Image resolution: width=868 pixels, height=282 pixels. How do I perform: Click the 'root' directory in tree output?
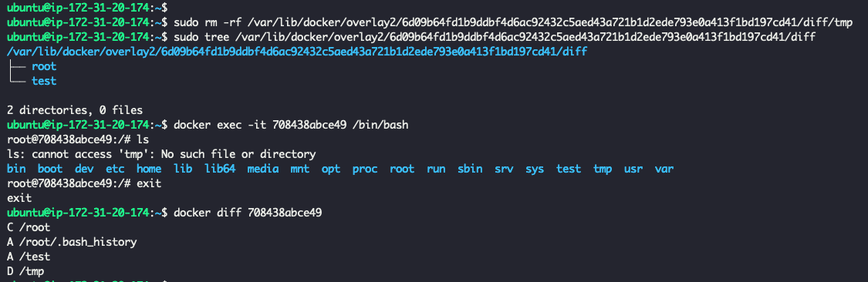pos(44,66)
